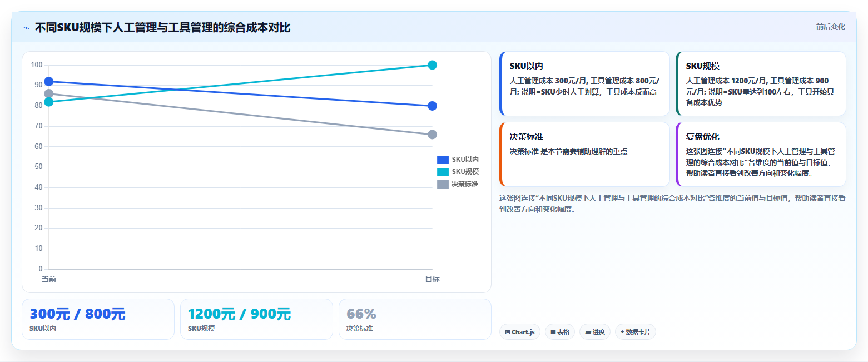
Task: Select blue SKU以内 data point at 当前
Action: click(x=49, y=81)
